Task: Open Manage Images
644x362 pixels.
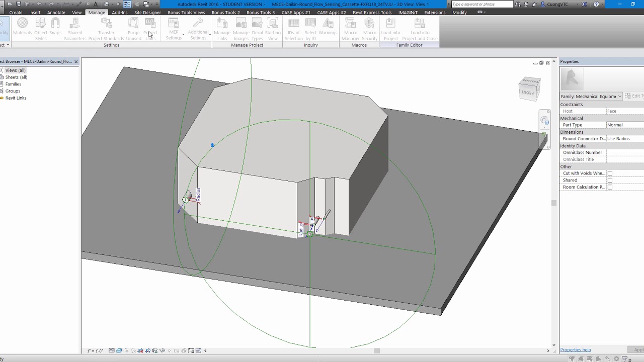Action: [x=241, y=29]
